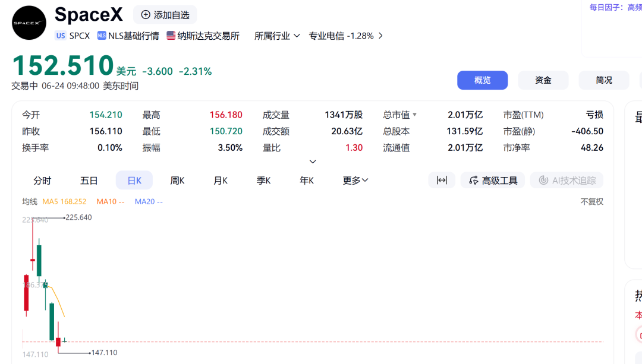642x364 pixels.
Task: Open the 专业电信 -1.28% industry link
Action: coord(341,36)
